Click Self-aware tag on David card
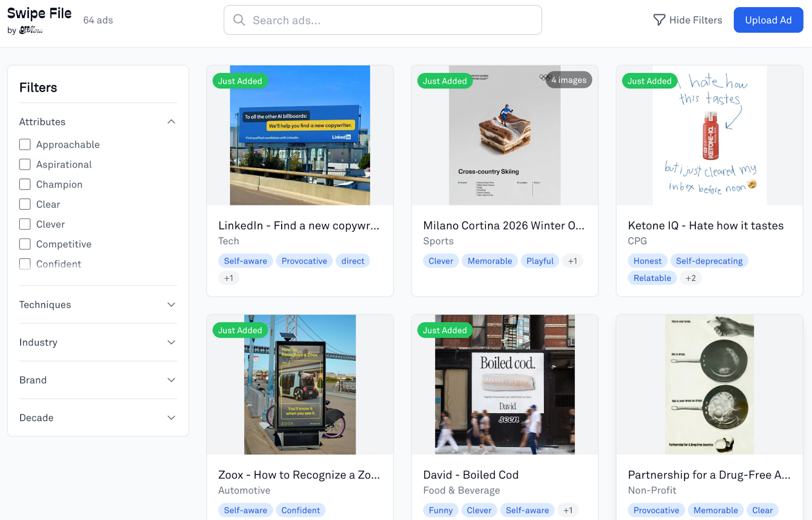 pyautogui.click(x=527, y=510)
